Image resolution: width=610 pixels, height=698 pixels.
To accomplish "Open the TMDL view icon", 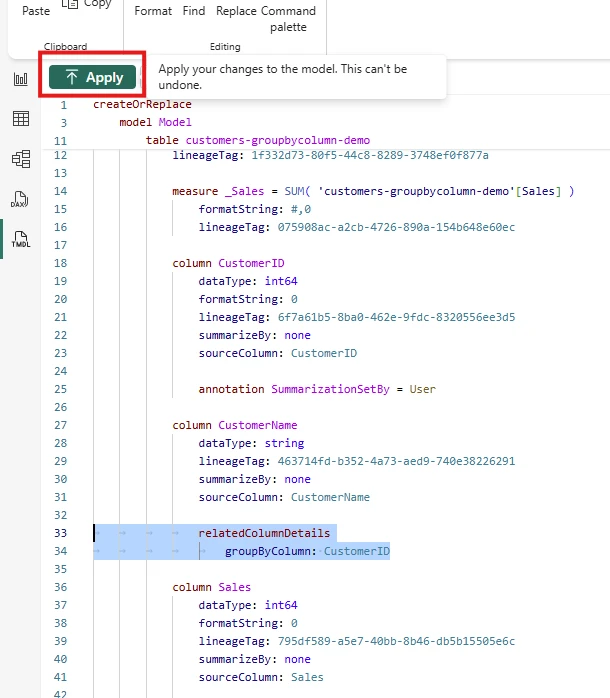I will (x=21, y=239).
